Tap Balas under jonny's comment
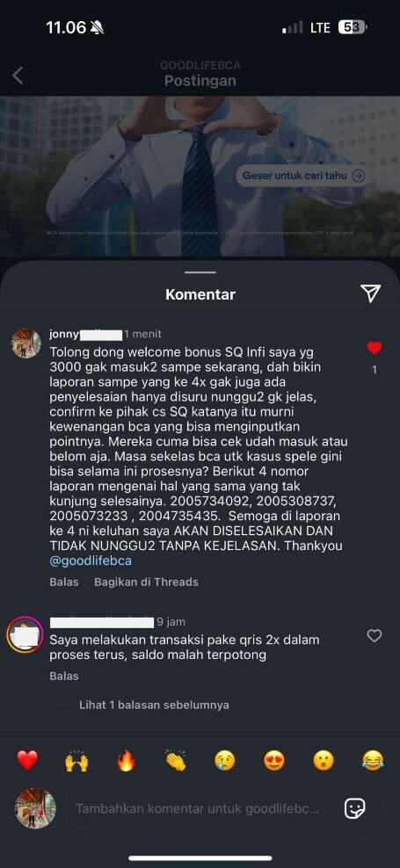Image resolution: width=400 pixels, height=868 pixels. tap(63, 582)
